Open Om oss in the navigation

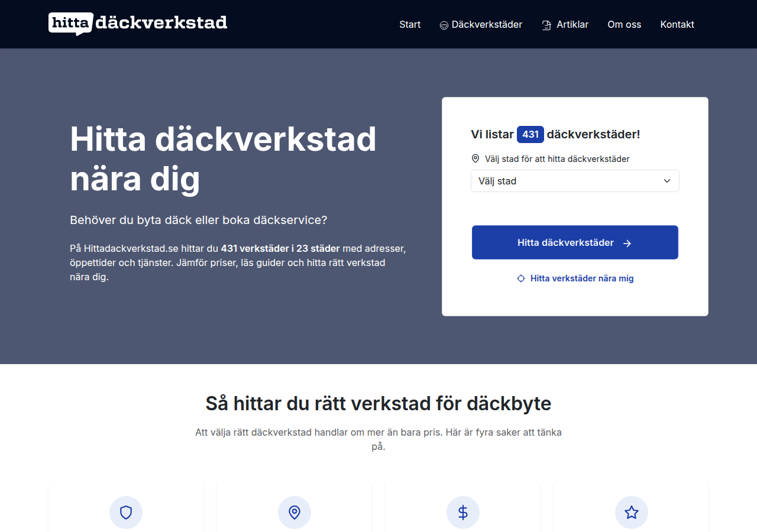tap(625, 24)
